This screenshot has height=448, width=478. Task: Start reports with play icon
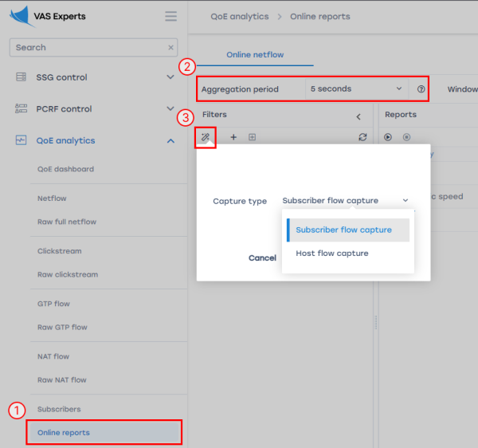[388, 137]
